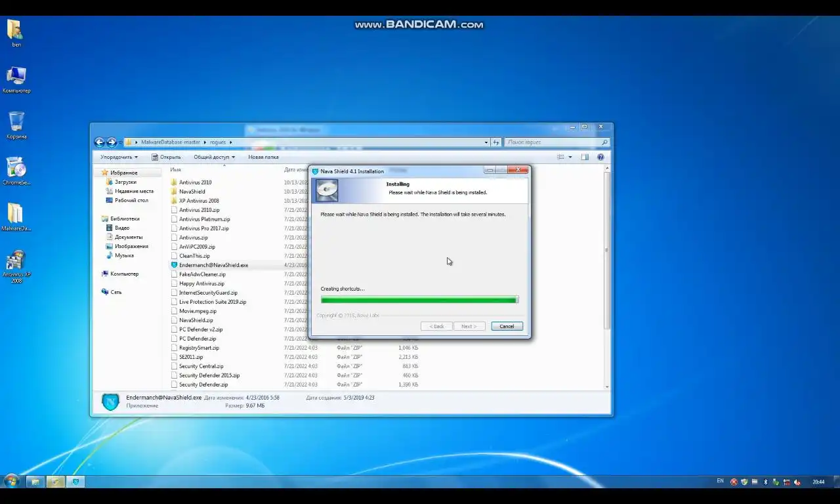Viewport: 840px width, 504px height.
Task: Click the EN language indicator in taskbar
Action: tap(720, 481)
